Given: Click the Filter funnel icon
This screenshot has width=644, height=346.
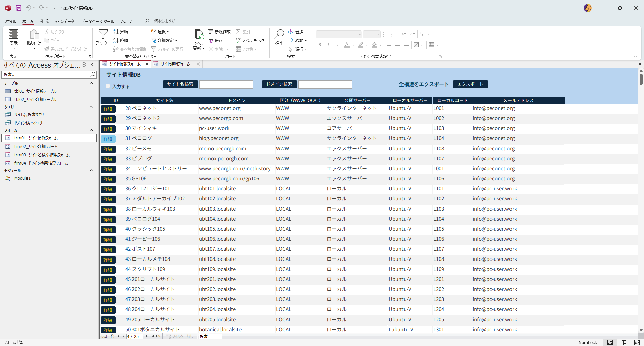Looking at the screenshot, I should tap(103, 34).
